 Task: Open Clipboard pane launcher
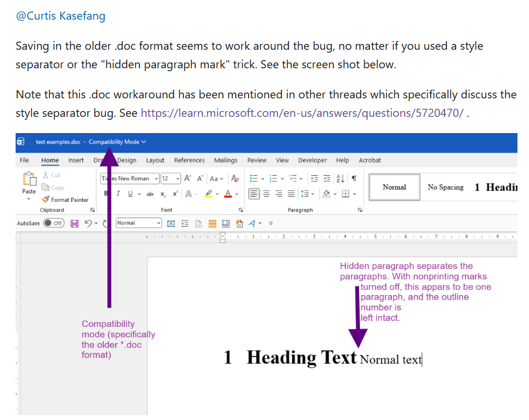pos(93,210)
